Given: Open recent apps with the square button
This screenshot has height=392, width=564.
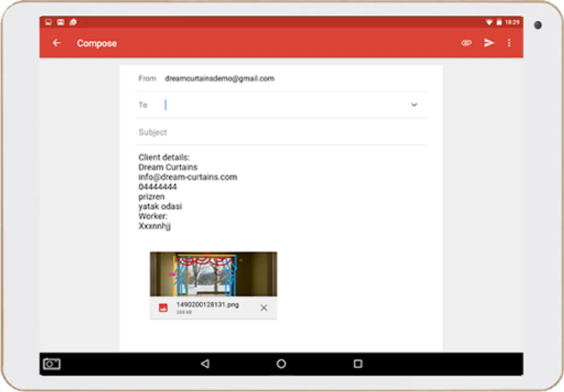Looking at the screenshot, I should click(x=358, y=364).
